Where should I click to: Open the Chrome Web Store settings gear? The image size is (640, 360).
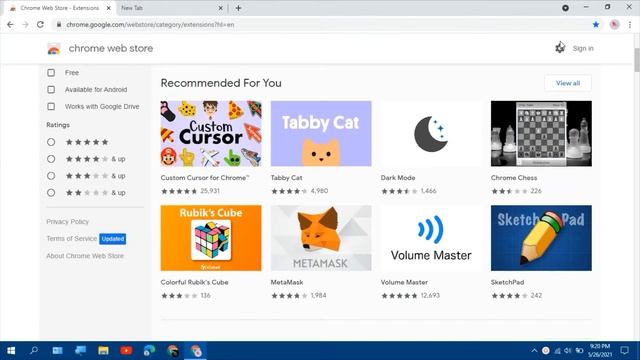(560, 48)
